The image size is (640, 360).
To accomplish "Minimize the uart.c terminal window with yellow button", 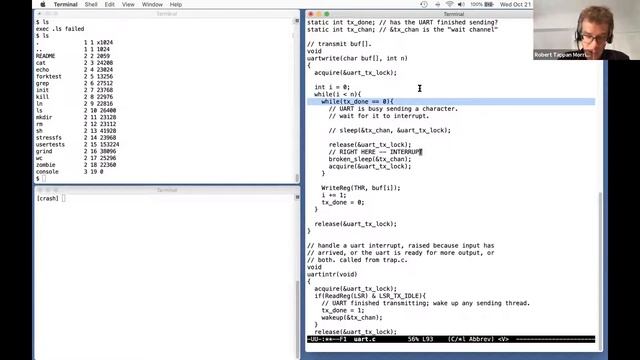I will coord(319,14).
